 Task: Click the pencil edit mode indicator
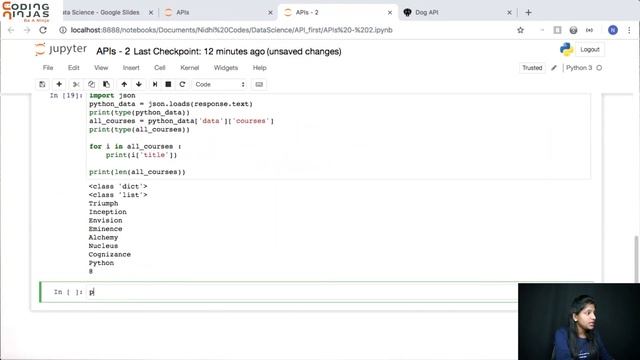pos(554,68)
